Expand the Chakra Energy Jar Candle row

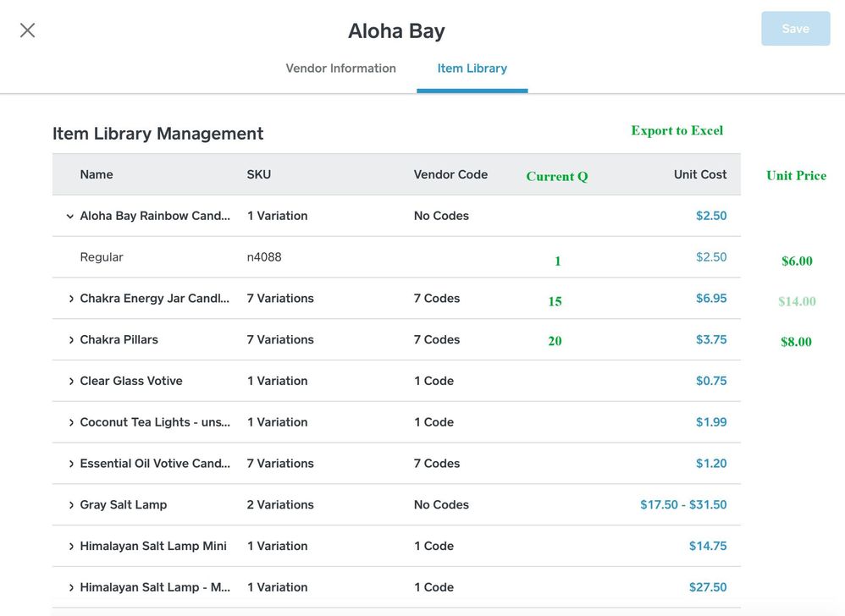point(71,299)
